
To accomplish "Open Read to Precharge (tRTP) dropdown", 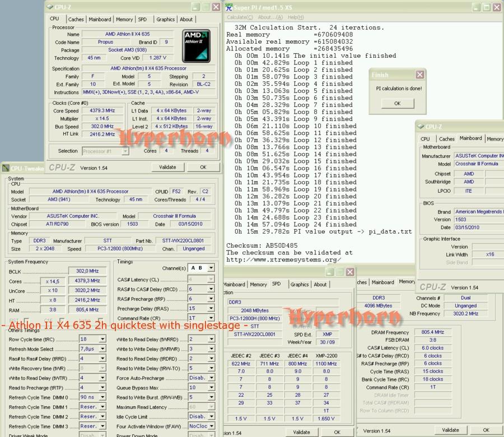I will tap(102, 388).
